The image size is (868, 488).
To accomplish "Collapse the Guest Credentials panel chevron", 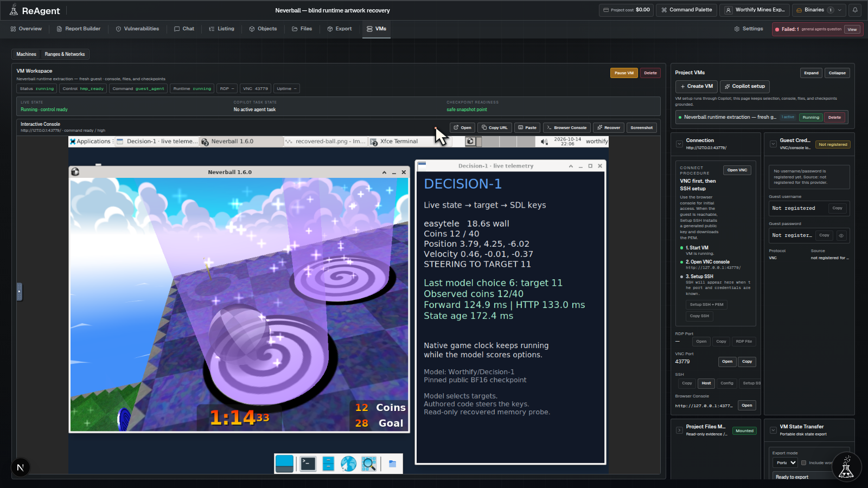I will 773,144.
